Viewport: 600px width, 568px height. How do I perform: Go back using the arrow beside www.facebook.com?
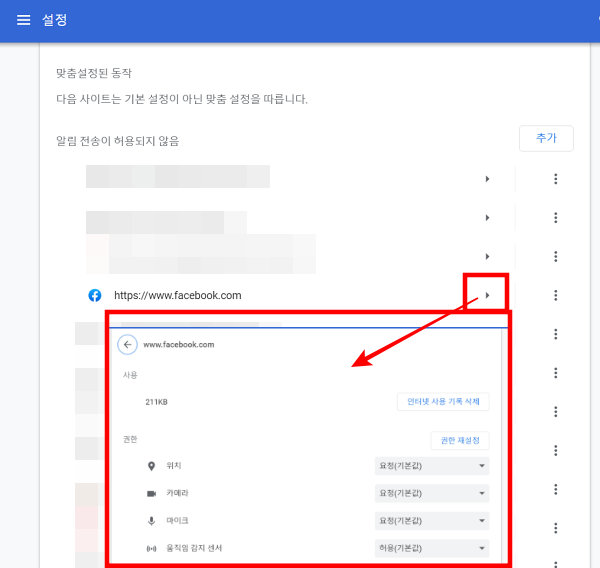coord(127,344)
